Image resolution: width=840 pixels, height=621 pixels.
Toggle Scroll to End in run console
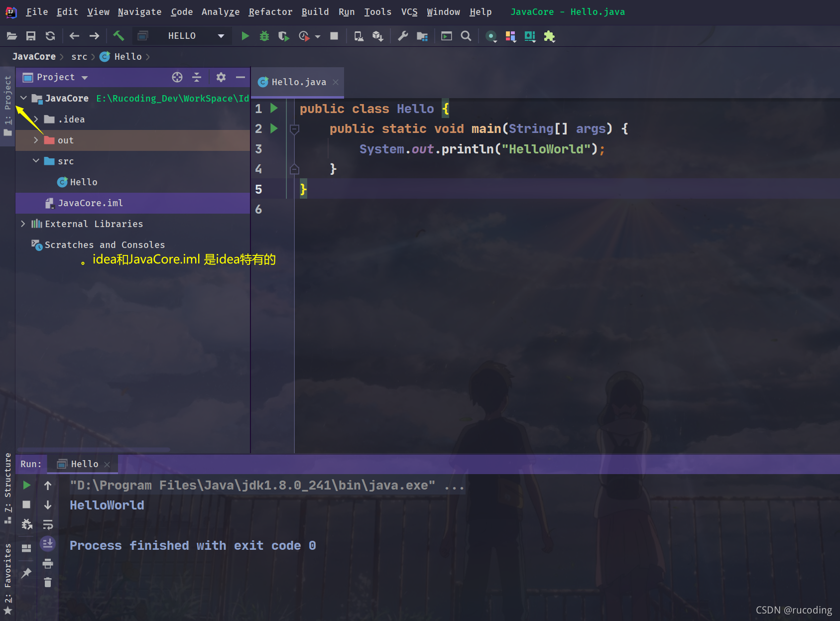(48, 543)
